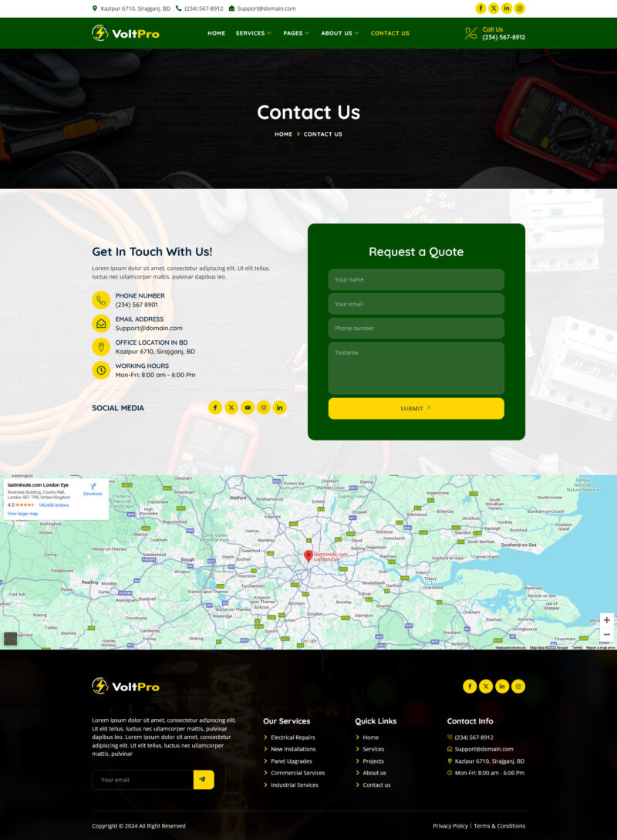Click the red map location pin
This screenshot has width=617, height=840.
click(308, 555)
